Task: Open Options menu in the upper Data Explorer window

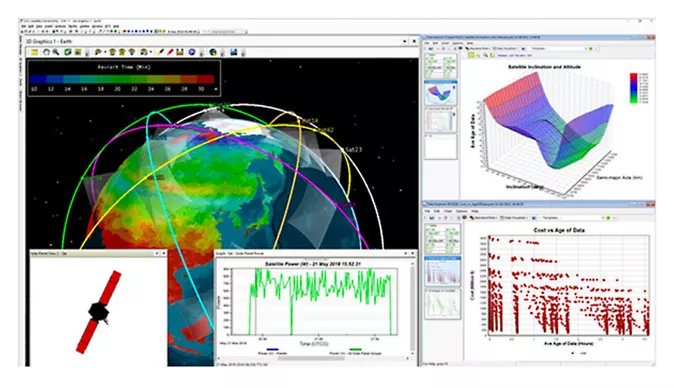Action: (x=458, y=43)
